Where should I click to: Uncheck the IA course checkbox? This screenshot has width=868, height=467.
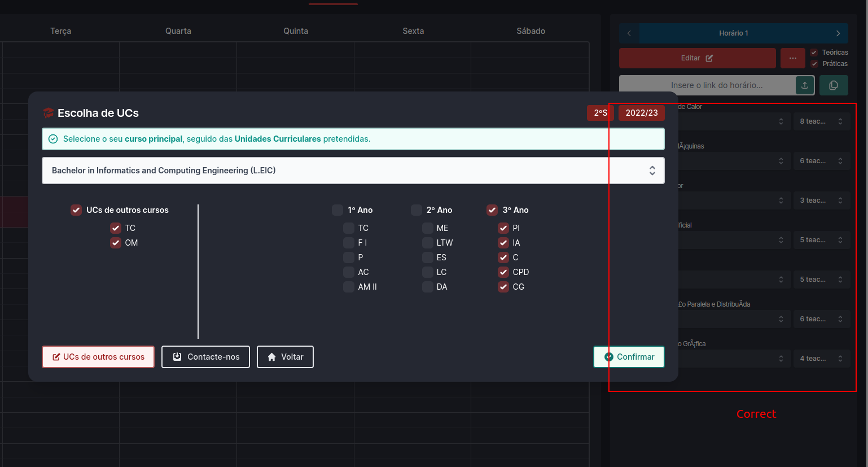pos(503,243)
